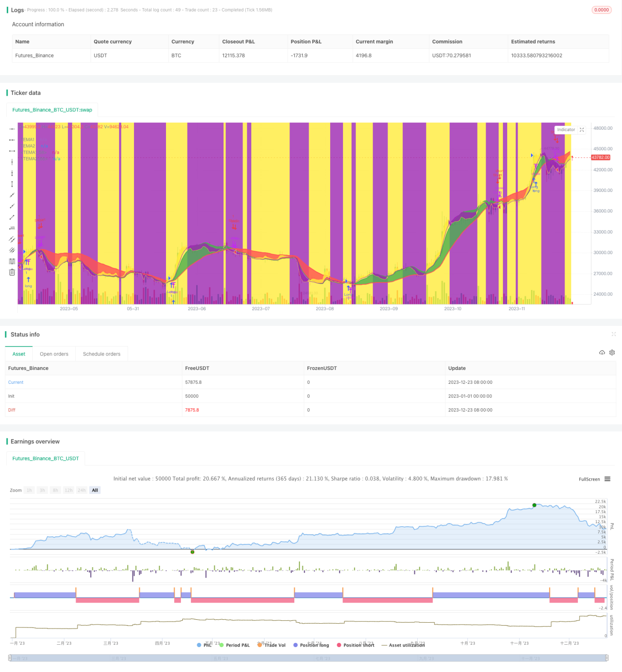Toggle Asset utilization legend entry
622x672 pixels.
click(x=403, y=645)
